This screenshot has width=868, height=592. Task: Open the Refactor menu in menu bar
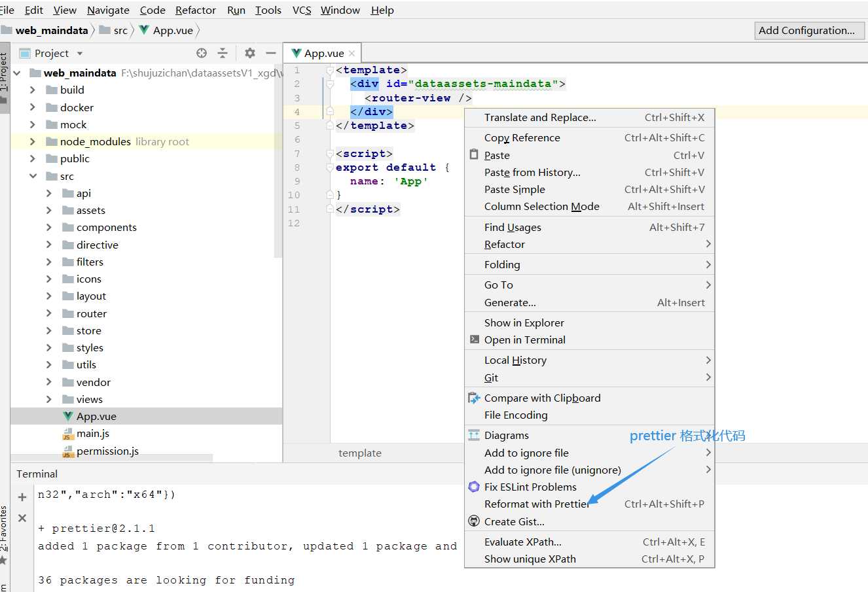click(x=196, y=10)
